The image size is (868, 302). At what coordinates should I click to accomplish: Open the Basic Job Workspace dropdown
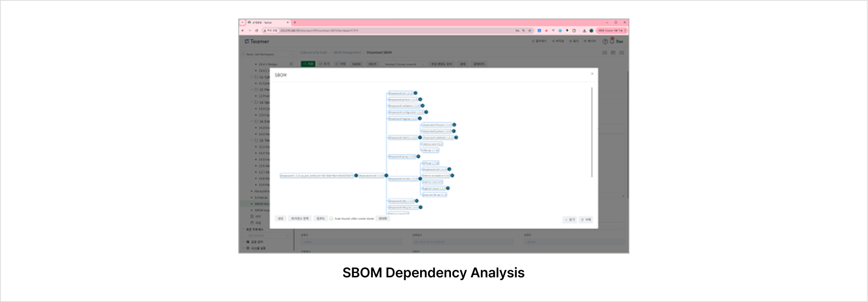pyautogui.click(x=267, y=54)
